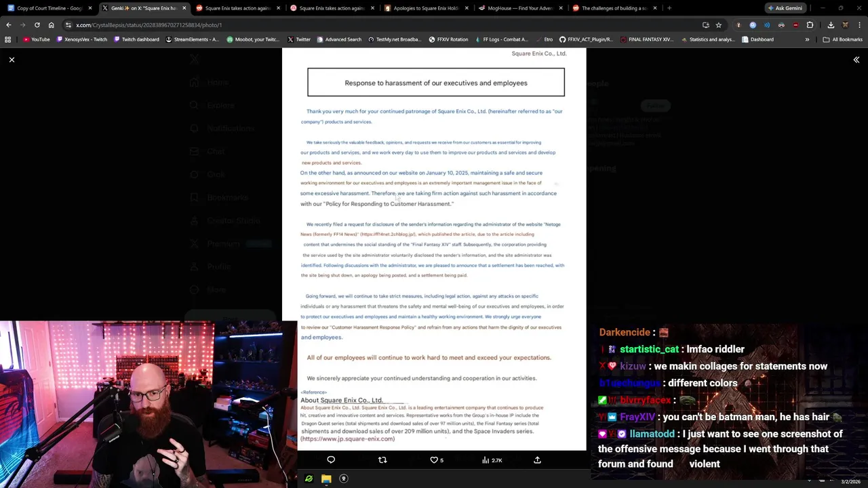The width and height of the screenshot is (868, 488).
Task: Expand hidden bookmarks with the chevron
Action: pos(807,39)
